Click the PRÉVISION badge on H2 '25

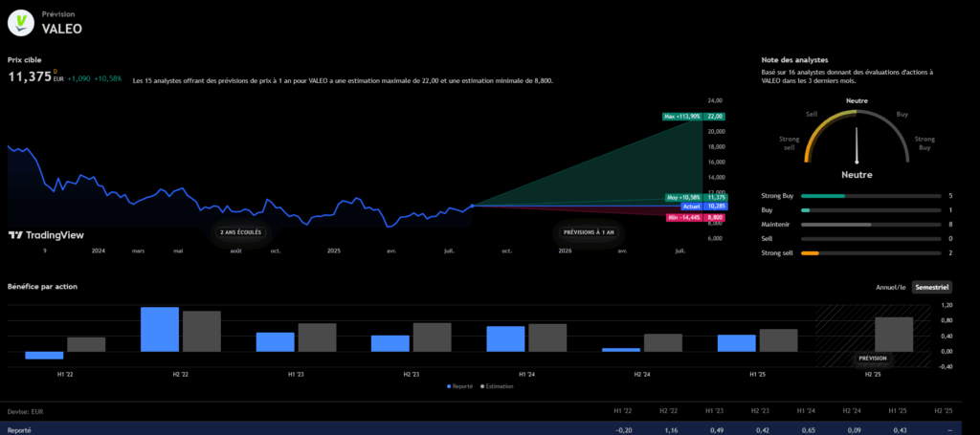click(x=873, y=359)
